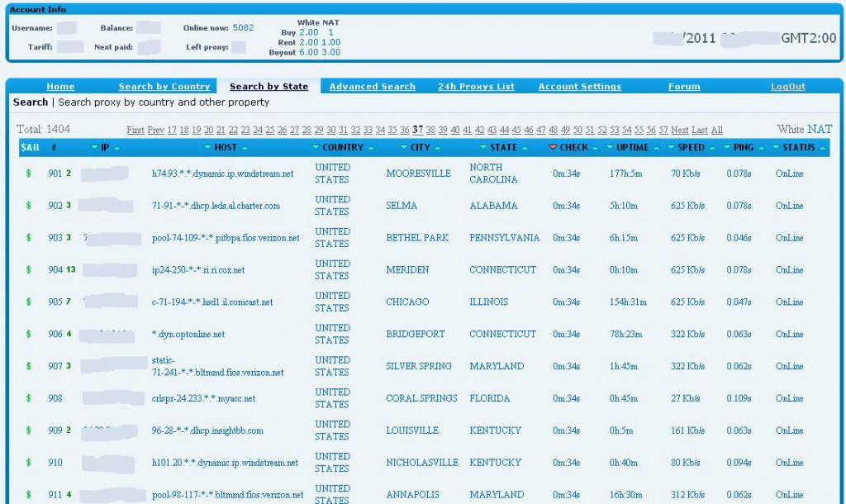
Task: Open results page 38
Action: point(430,130)
